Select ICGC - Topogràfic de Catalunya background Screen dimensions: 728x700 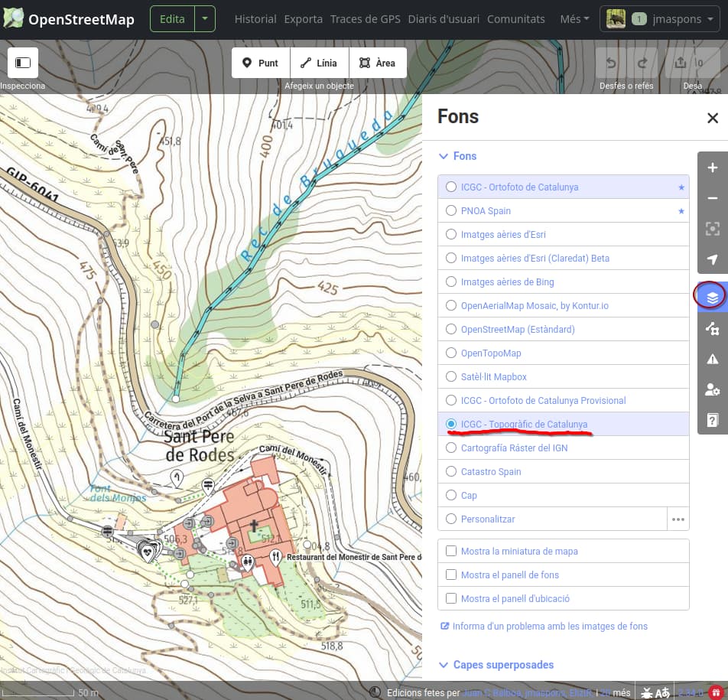(563, 424)
